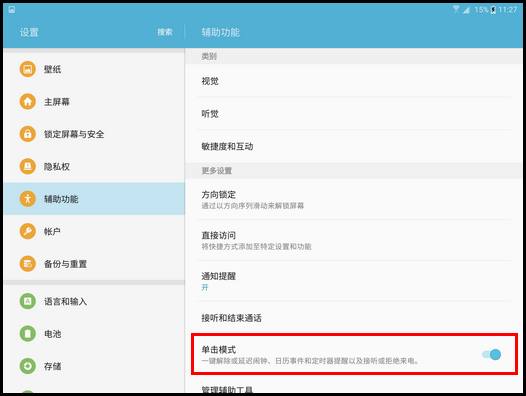The image size is (526, 396).
Task: Open the 视觉 category
Action: click(x=354, y=81)
